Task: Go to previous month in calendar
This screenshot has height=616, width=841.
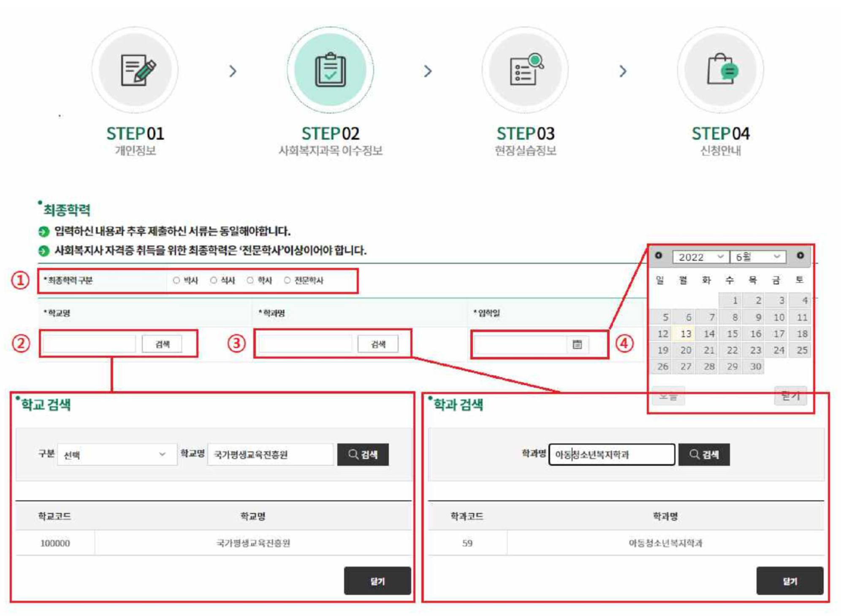Action: [658, 256]
